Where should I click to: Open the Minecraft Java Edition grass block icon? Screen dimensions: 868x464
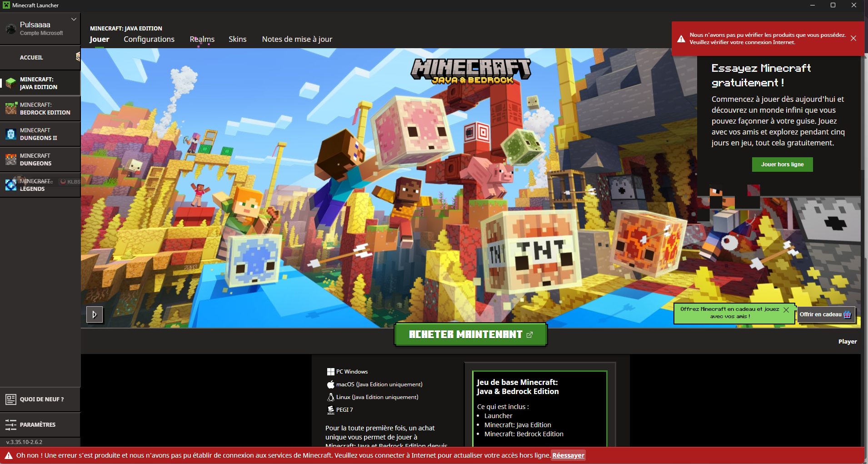[11, 83]
